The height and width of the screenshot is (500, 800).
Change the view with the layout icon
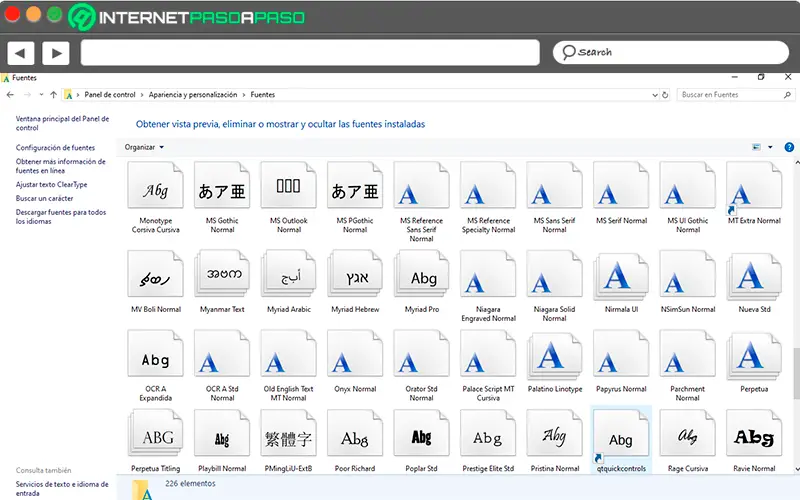[756, 147]
